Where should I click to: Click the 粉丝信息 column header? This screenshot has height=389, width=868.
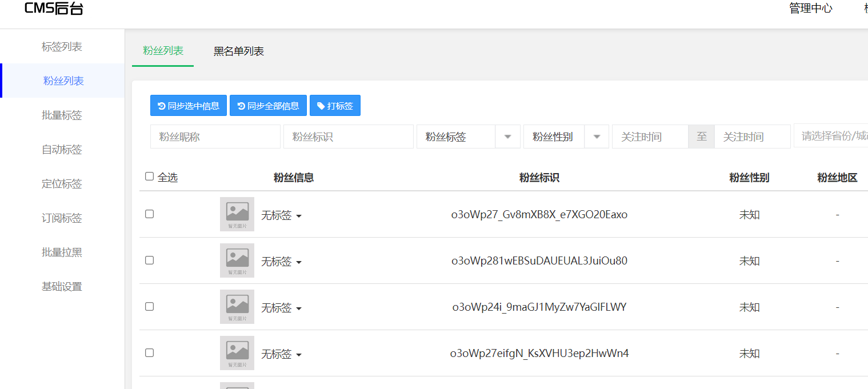tap(294, 178)
